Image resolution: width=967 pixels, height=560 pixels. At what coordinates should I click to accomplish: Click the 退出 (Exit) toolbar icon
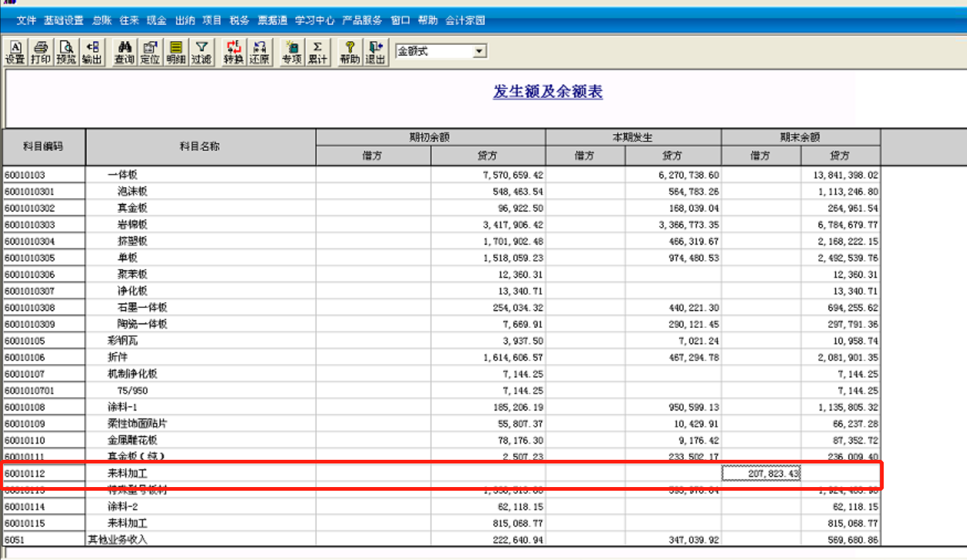pos(376,52)
